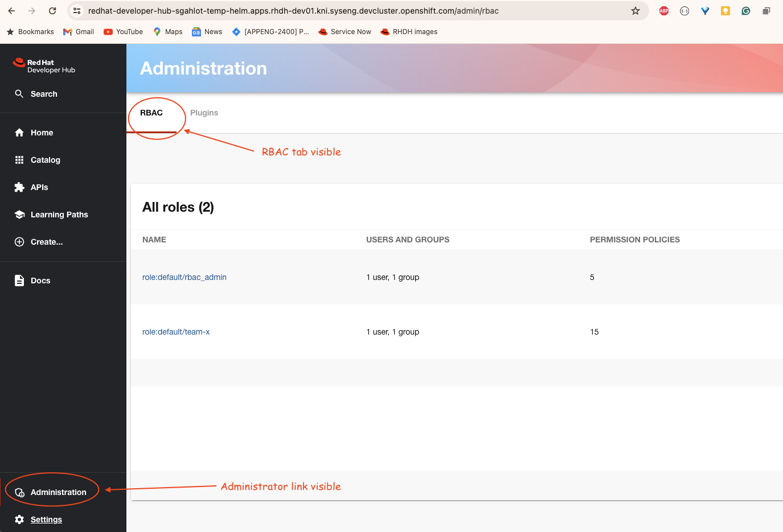Click the PERMISSION POLICIES column header

pyautogui.click(x=635, y=240)
